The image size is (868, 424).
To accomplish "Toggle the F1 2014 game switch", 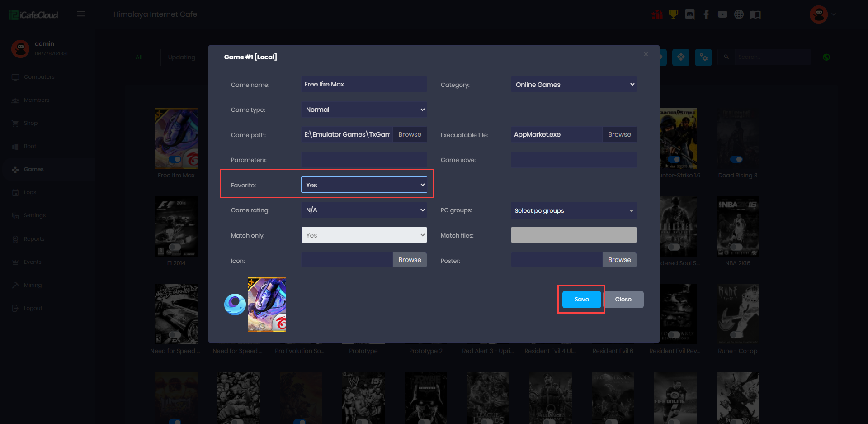I will [175, 247].
